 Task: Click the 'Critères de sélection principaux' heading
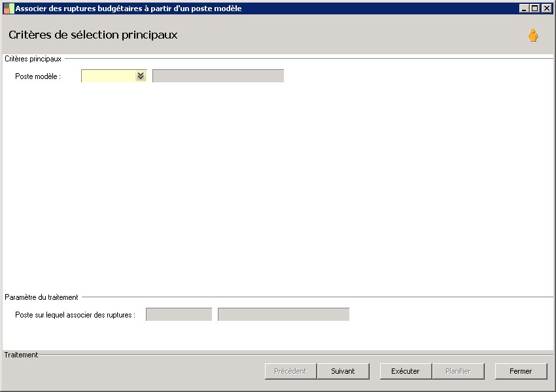coord(93,35)
